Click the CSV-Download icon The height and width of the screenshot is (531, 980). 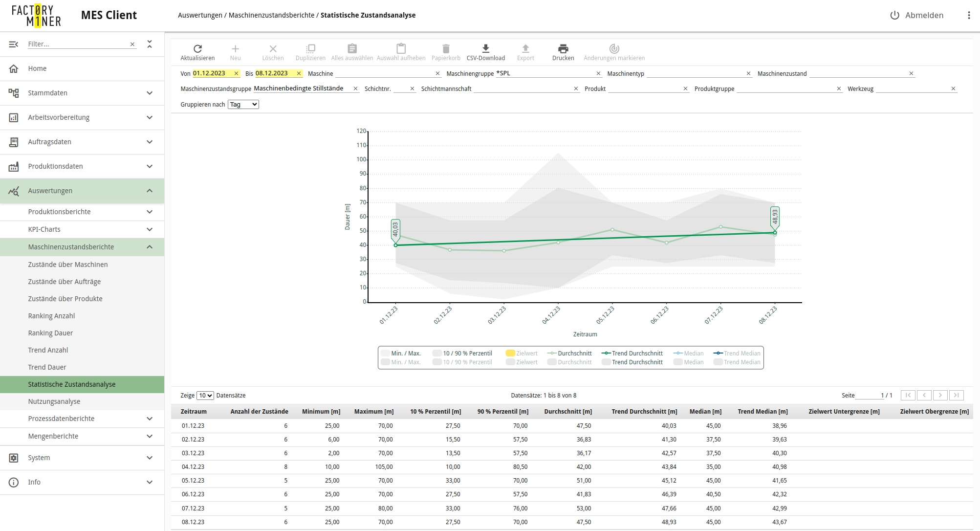pos(485,48)
